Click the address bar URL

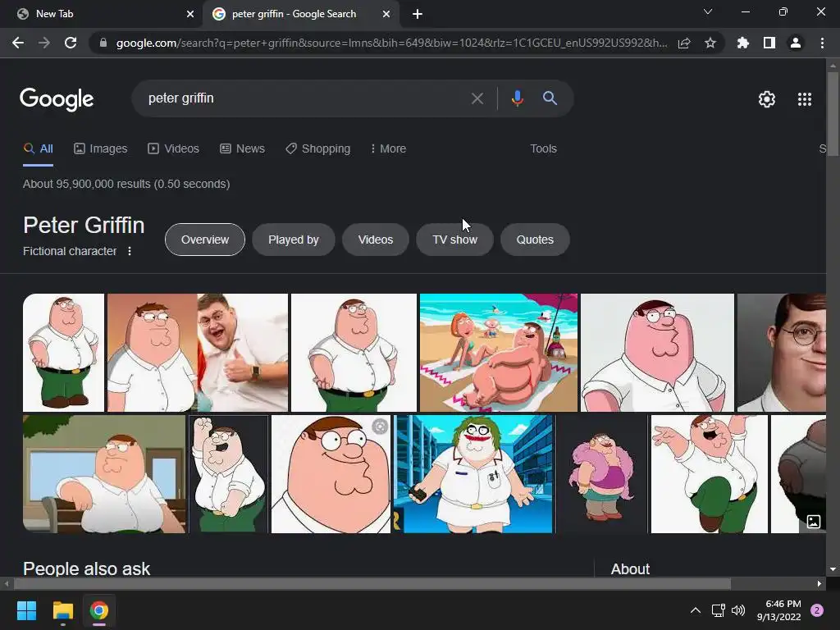coord(391,43)
